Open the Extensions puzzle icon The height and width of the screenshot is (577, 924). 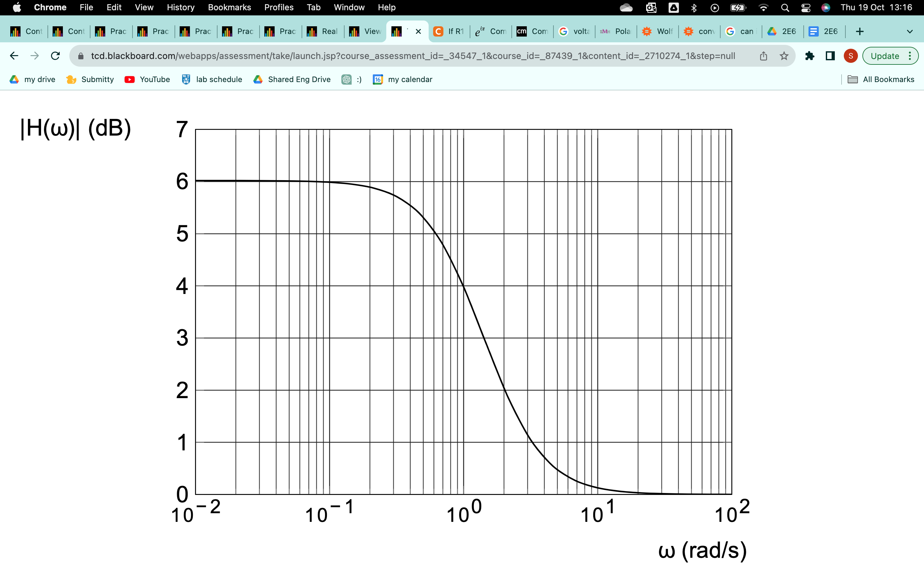click(809, 56)
